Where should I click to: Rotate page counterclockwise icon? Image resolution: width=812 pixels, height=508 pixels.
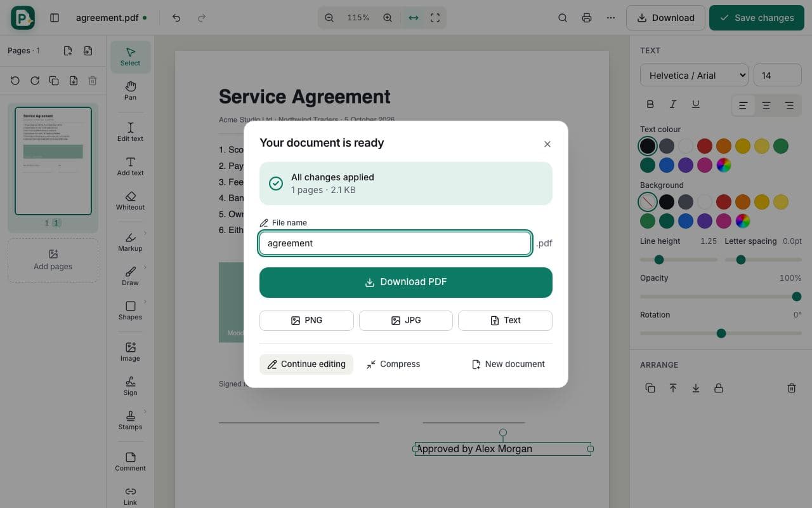(15, 81)
